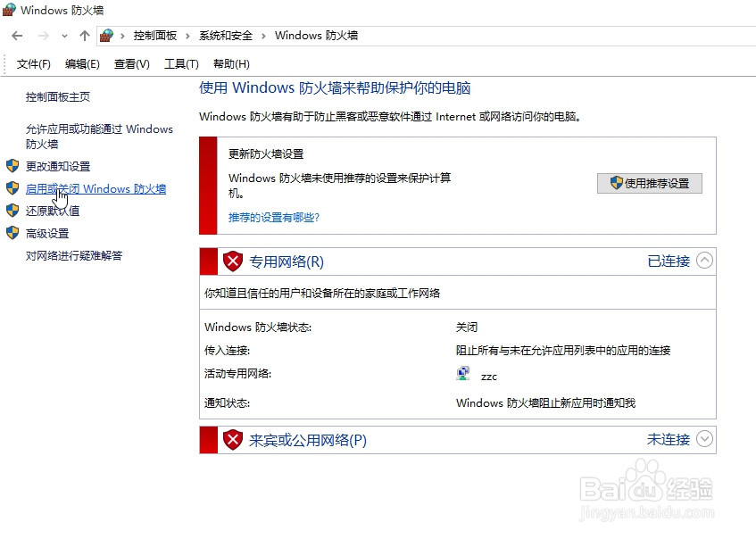Click 系统和安全 in the breadcrumb path

point(226,35)
